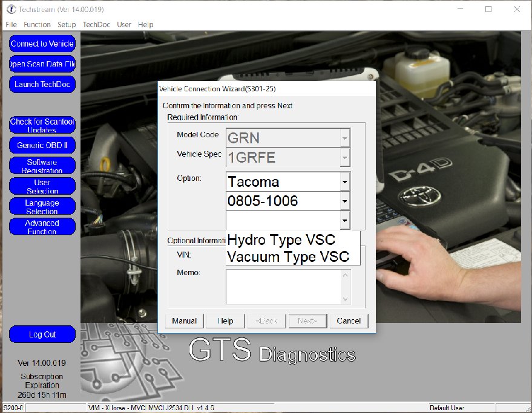The height and width of the screenshot is (413, 532).
Task: Click the Techstream app icon in title bar
Action: click(x=11, y=9)
